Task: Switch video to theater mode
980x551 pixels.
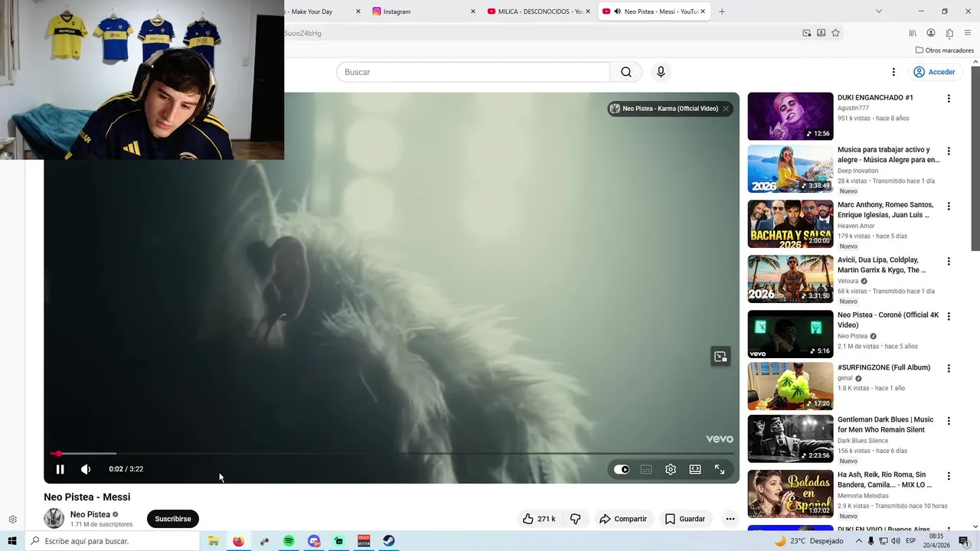Action: pos(695,469)
